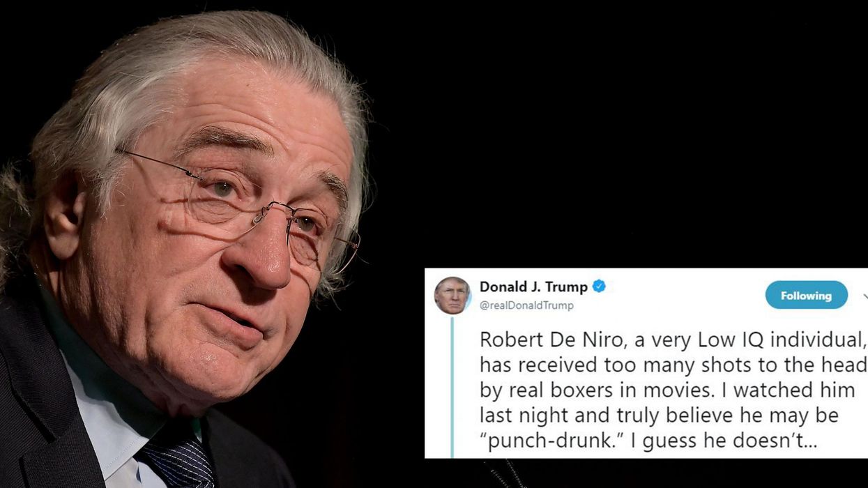
Task: Click the "Low IQ individual" phrase
Action: tap(773, 340)
